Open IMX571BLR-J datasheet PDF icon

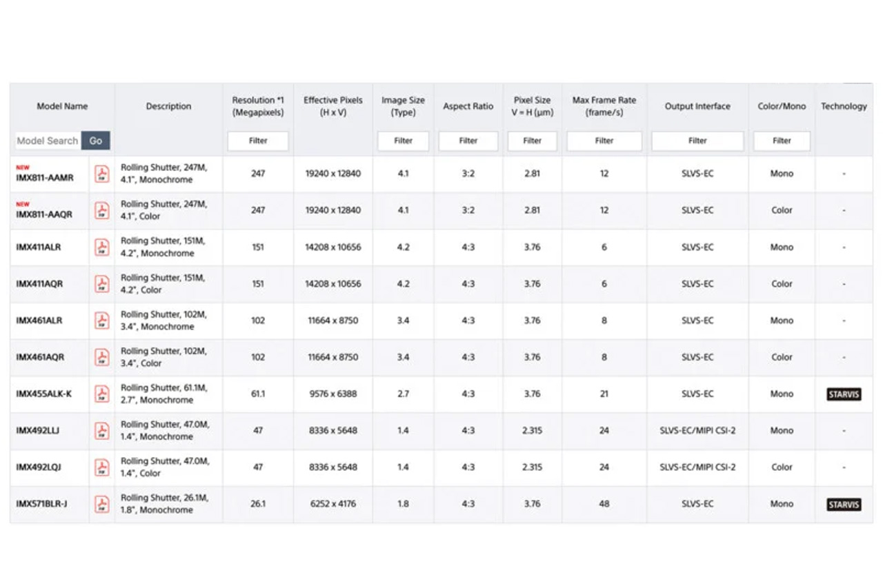[102, 504]
